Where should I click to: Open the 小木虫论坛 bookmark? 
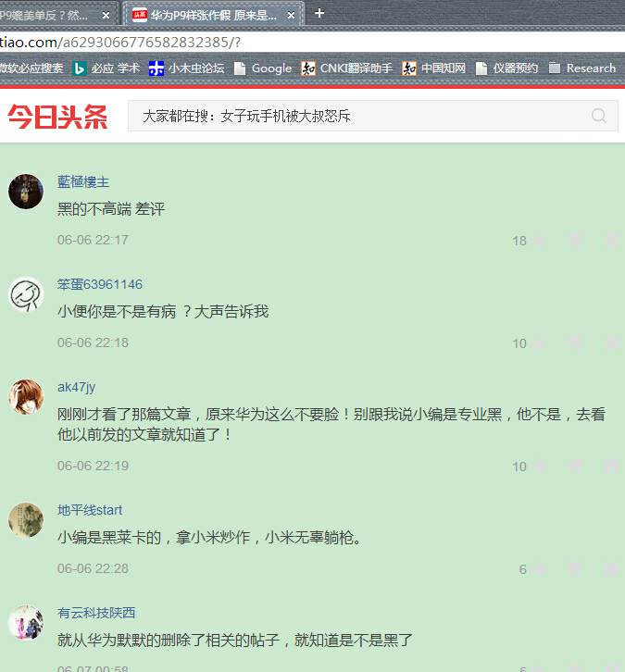186,68
